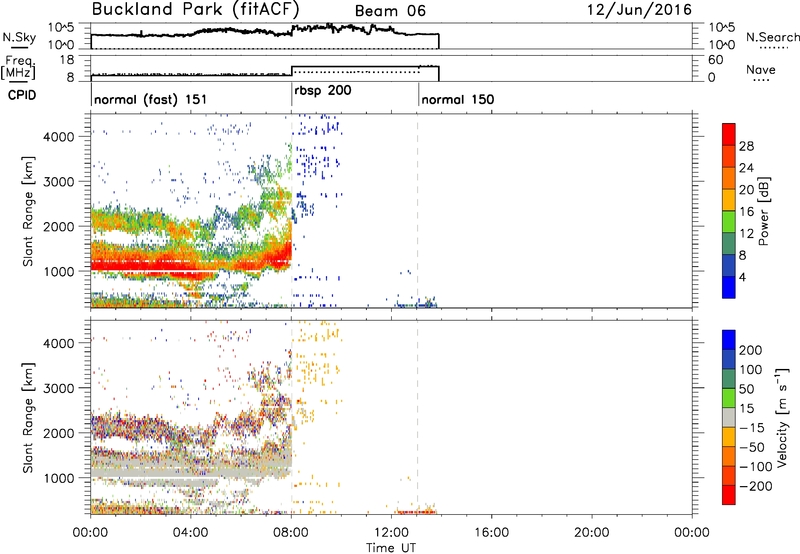Click the normal 150 CPID entry
This screenshot has width=800, height=554.
tap(458, 99)
